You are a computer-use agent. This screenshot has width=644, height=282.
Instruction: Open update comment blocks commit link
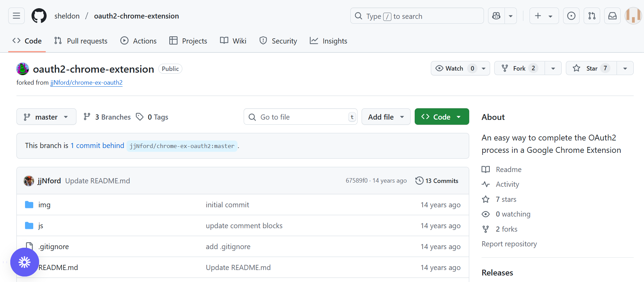[244, 226]
